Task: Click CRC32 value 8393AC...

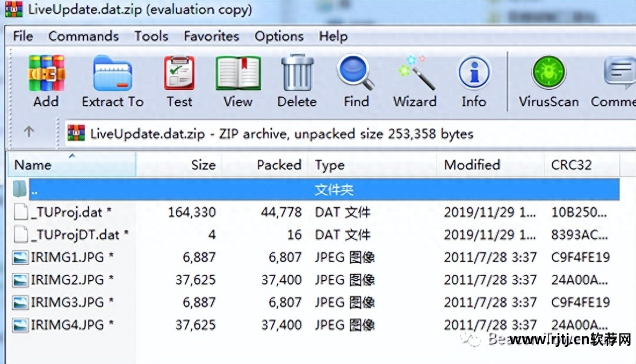Action: coord(579,235)
